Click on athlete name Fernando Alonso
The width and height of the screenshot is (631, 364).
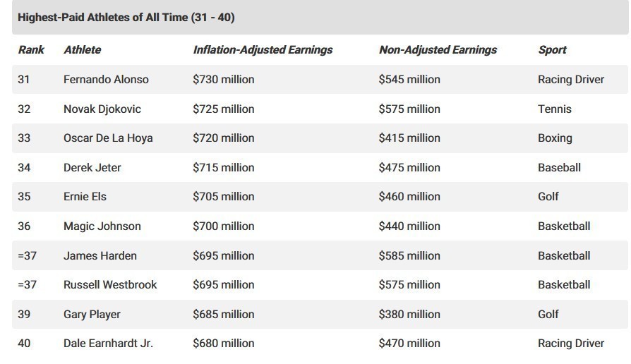coord(106,80)
